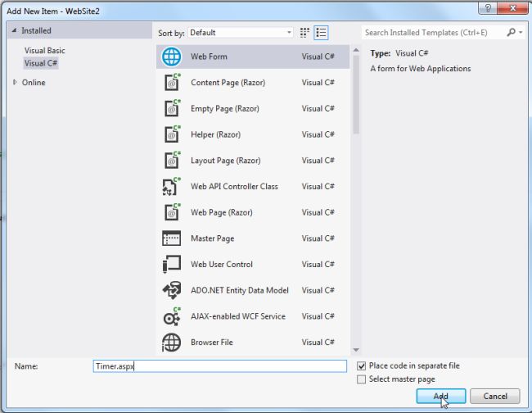Click the Web API Controller Class icon
Screen dimensions: 532x413
171,186
